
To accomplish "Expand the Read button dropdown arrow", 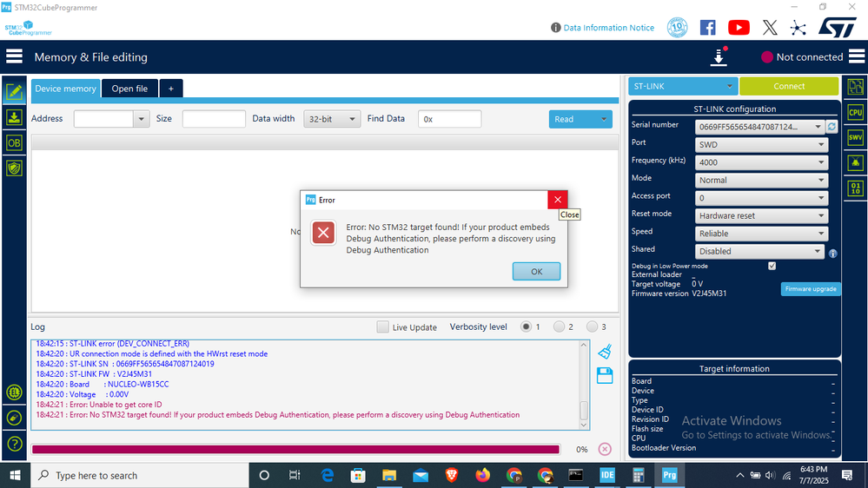I will (x=603, y=119).
